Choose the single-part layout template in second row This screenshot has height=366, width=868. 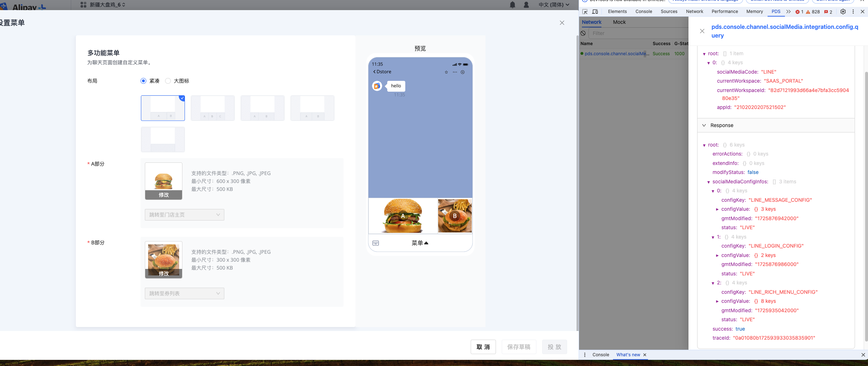[x=163, y=139]
